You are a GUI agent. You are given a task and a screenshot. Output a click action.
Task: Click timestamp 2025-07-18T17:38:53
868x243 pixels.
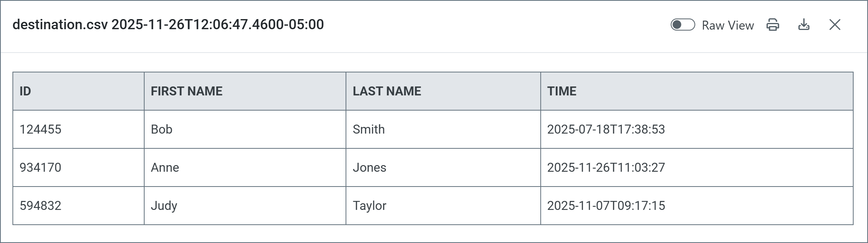(606, 129)
